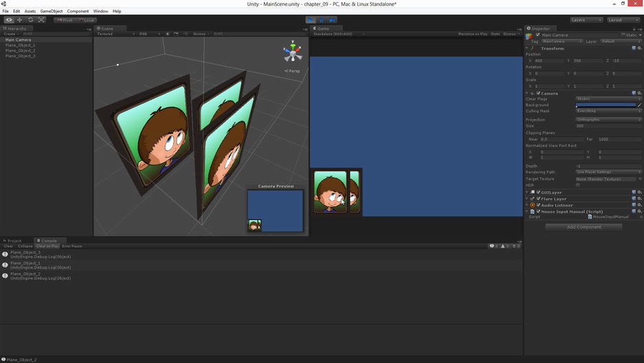Toggle Collapse in the Console
The image size is (644, 363).
click(x=25, y=246)
